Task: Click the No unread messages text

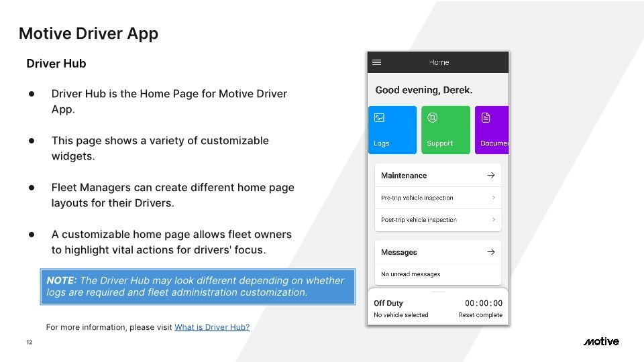Action: [411, 274]
